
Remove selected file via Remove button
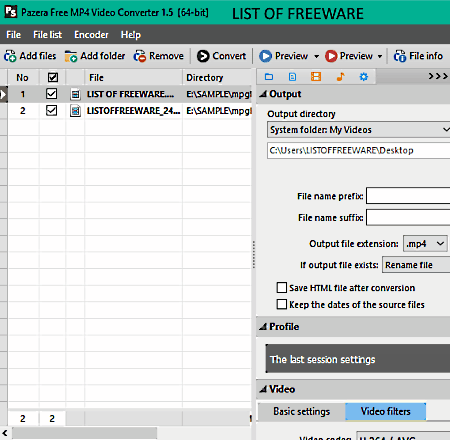coord(159,56)
